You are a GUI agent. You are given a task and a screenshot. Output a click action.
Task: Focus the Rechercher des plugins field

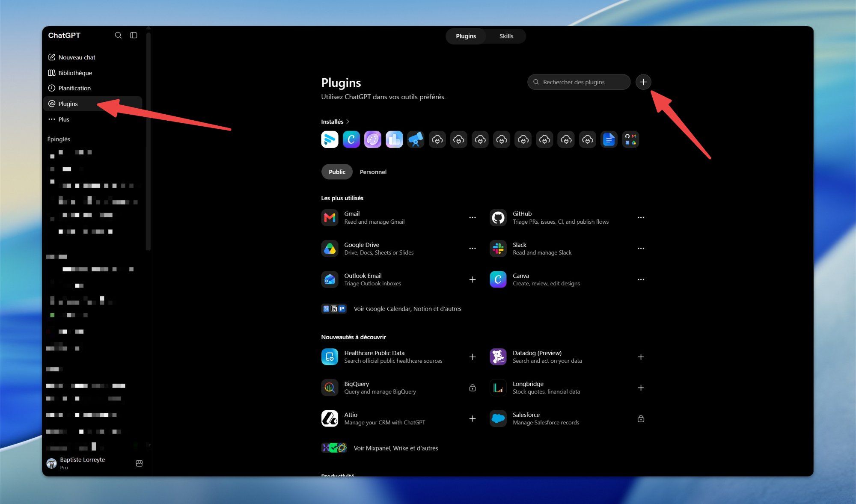pyautogui.click(x=579, y=82)
